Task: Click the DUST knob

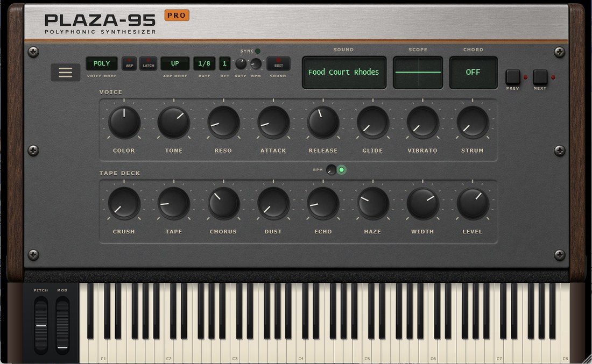Action: pos(273,203)
